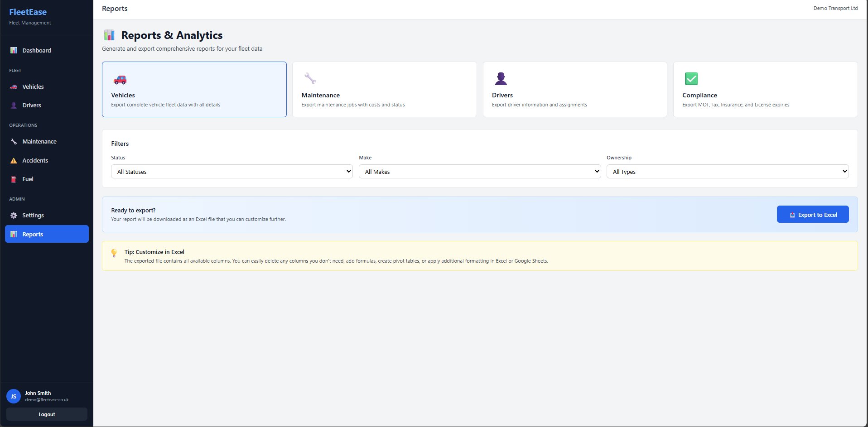Viewport: 868px width, 427px height.
Task: Click the person icon in Drivers report card
Action: tap(501, 79)
